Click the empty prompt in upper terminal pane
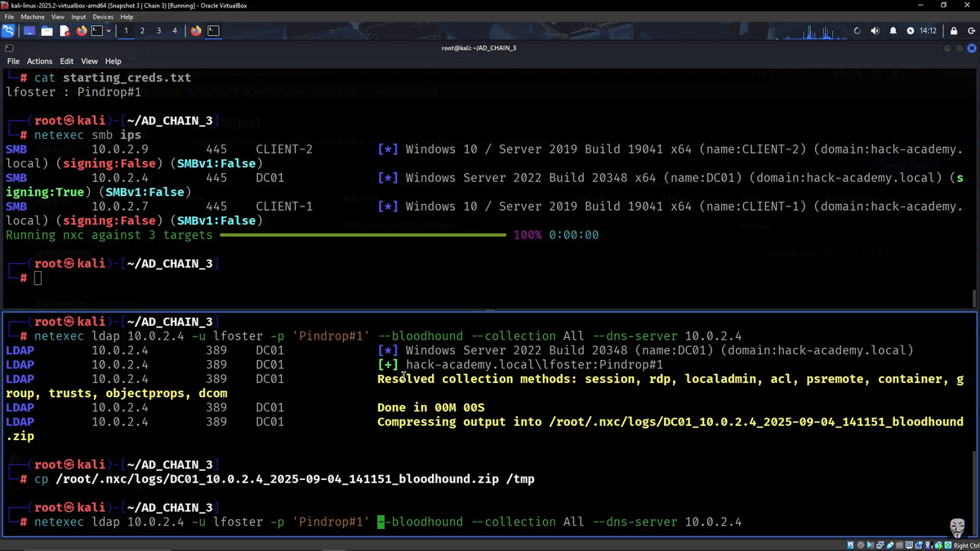Screen dimensions: 980x551 coord(38,278)
